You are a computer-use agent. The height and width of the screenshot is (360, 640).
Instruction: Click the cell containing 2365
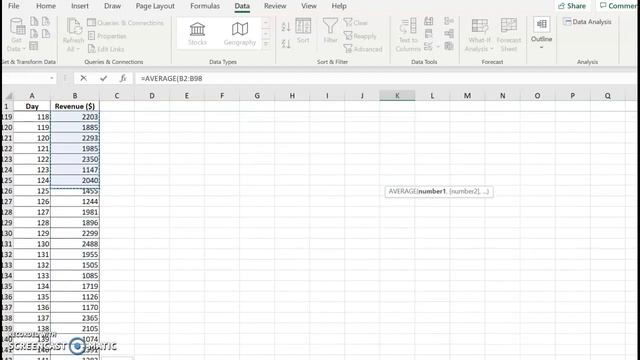(x=75, y=318)
